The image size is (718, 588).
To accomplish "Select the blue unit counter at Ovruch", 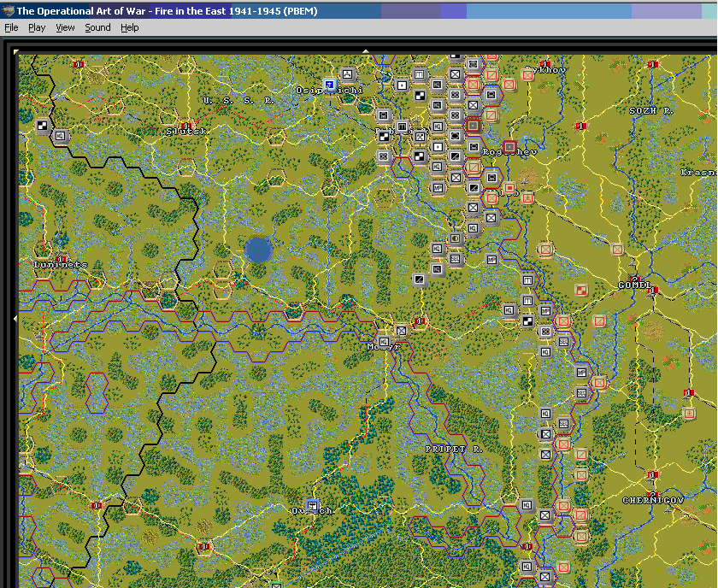I will pyautogui.click(x=312, y=506).
